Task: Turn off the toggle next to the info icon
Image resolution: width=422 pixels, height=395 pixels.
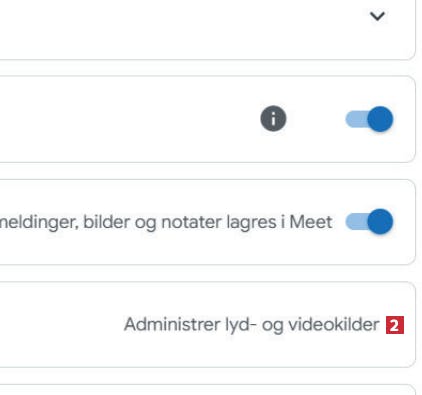Action: tap(369, 119)
